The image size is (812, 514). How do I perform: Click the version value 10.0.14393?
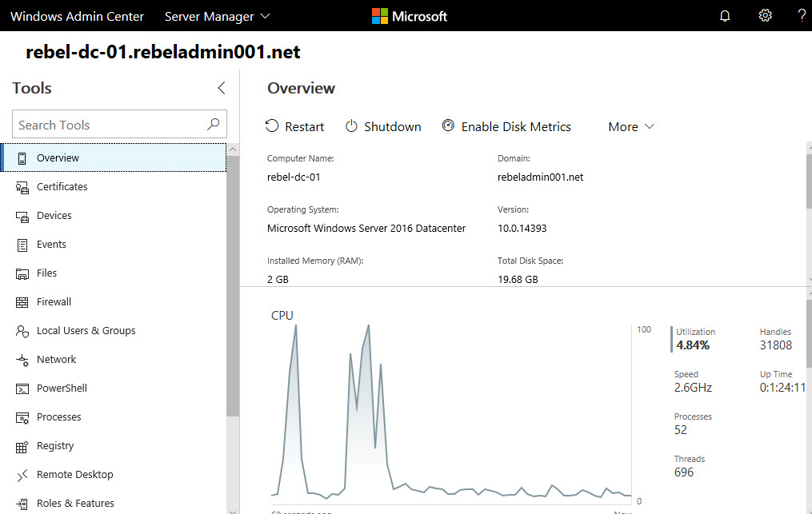point(522,229)
